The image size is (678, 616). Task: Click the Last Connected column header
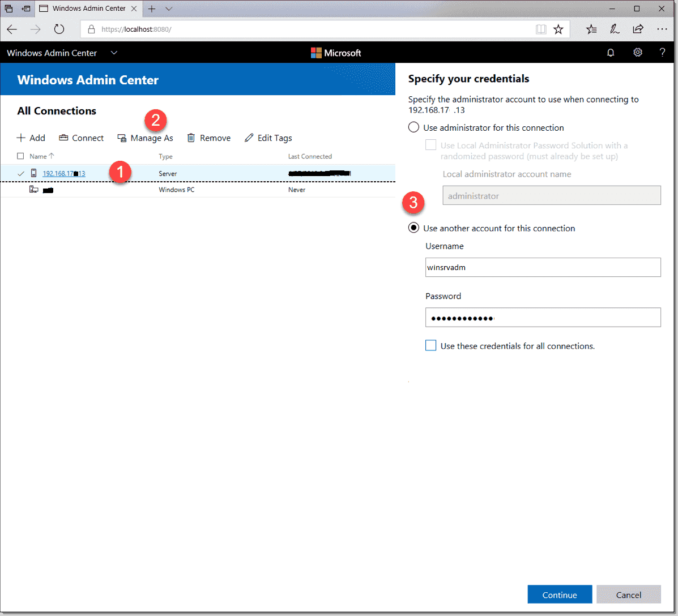(x=310, y=156)
